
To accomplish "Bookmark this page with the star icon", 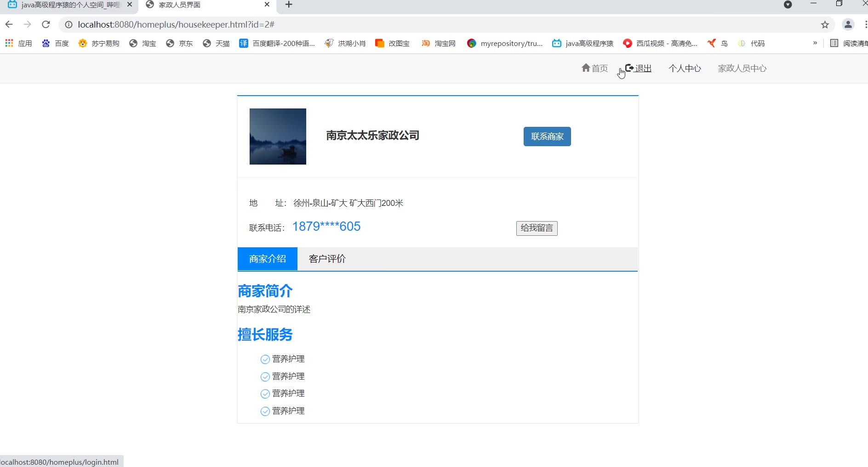I will [825, 25].
